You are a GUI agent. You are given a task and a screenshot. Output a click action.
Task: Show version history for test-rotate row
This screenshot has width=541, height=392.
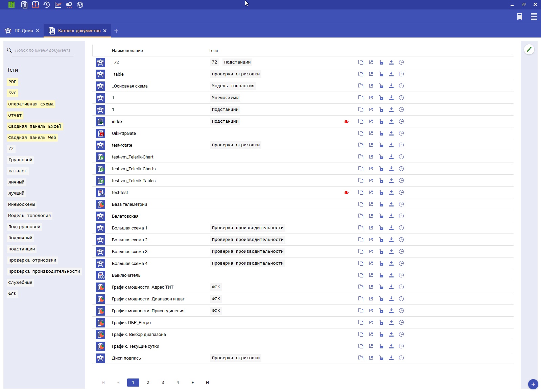pyautogui.click(x=401, y=145)
